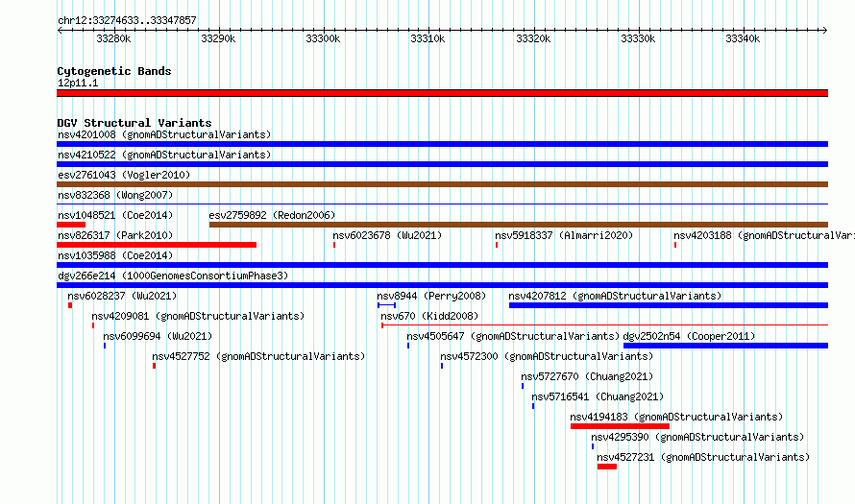Image resolution: width=855 pixels, height=504 pixels.
Task: Open the nsv5716541 (Chuang2021) label
Action: pos(598,396)
